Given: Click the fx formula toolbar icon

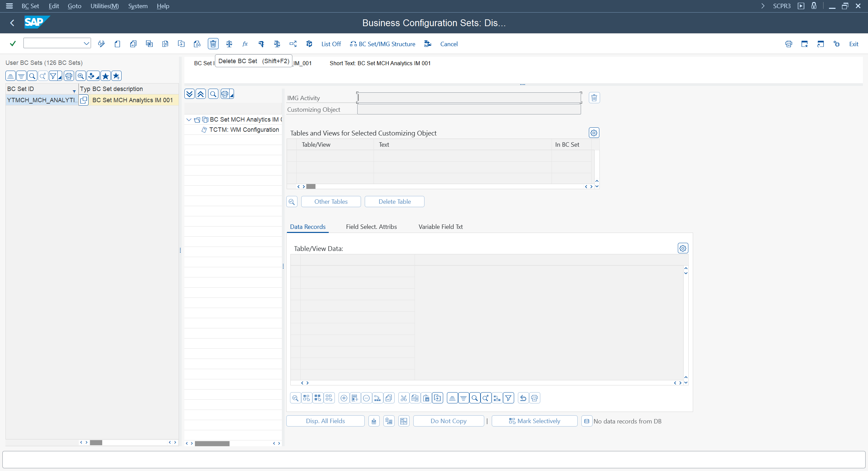Looking at the screenshot, I should coord(245,44).
